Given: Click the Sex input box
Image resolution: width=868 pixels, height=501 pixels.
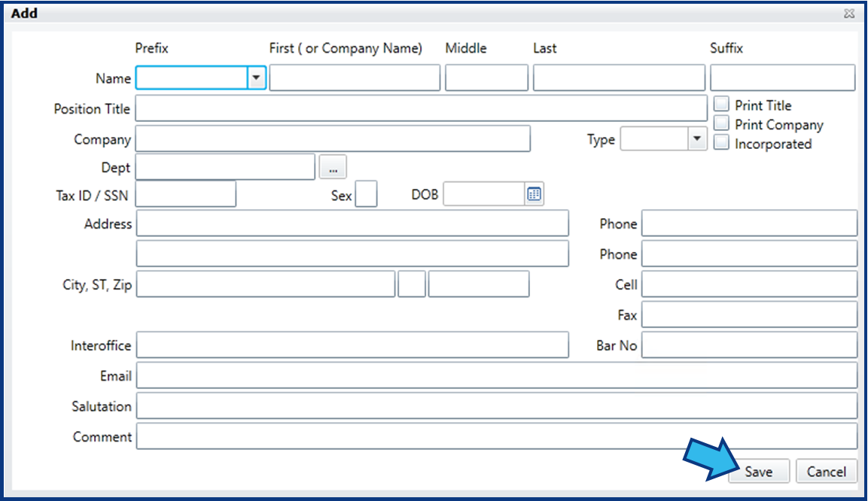Looking at the screenshot, I should pyautogui.click(x=366, y=194).
